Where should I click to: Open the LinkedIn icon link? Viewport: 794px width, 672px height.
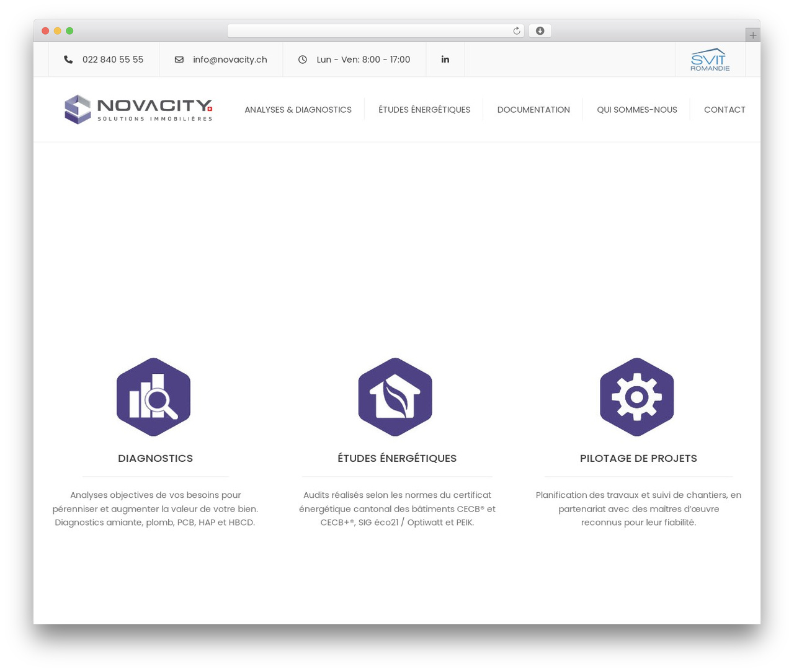[445, 60]
